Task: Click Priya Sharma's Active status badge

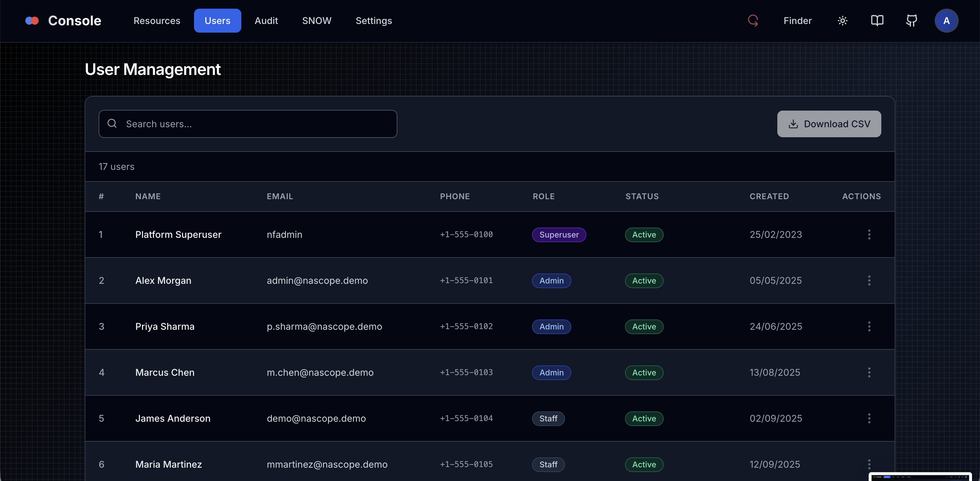Action: click(644, 327)
